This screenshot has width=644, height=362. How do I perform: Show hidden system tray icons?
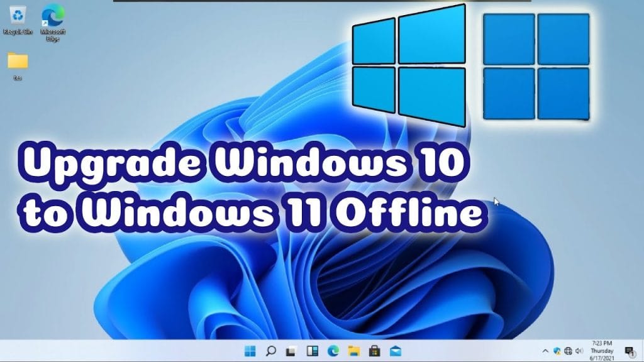pyautogui.click(x=545, y=351)
